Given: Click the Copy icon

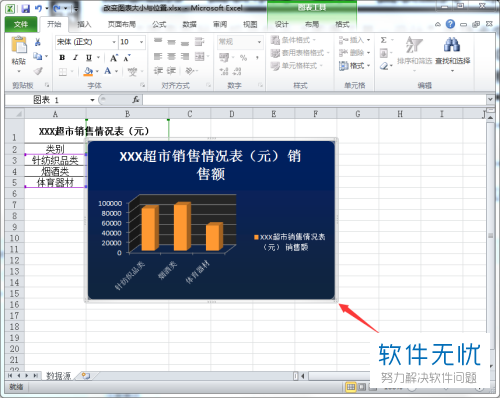Looking at the screenshot, I should pyautogui.click(x=38, y=56).
